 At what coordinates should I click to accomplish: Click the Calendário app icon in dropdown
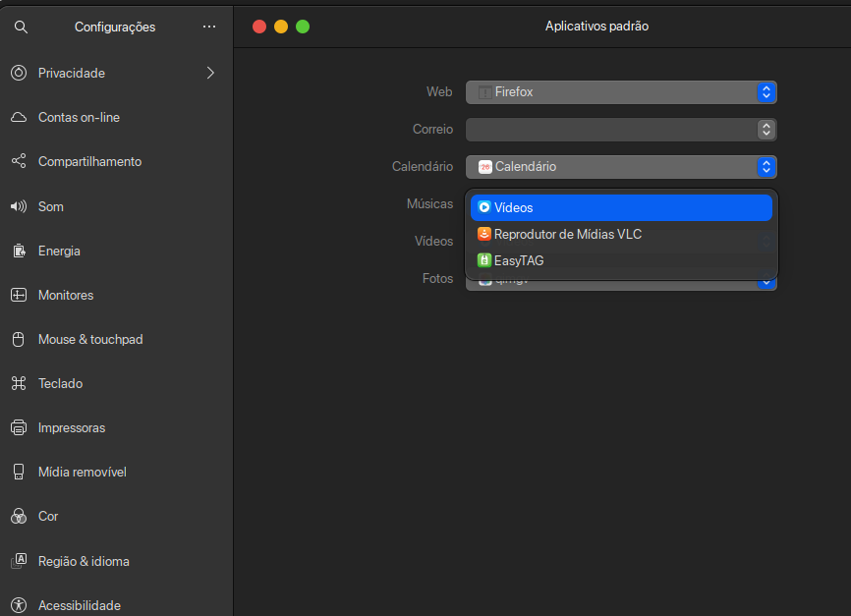(484, 167)
